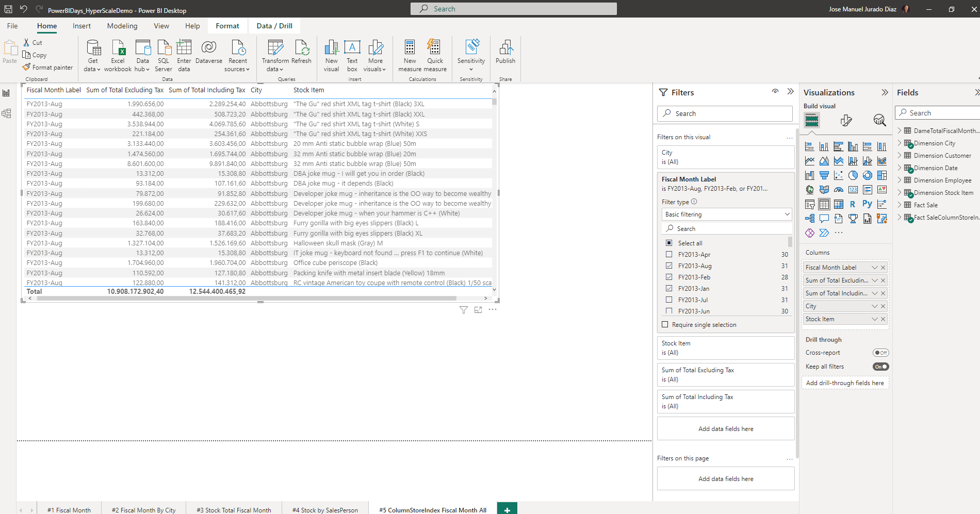
Task: Click the Stock Item is (All) filter card
Action: pos(726,348)
